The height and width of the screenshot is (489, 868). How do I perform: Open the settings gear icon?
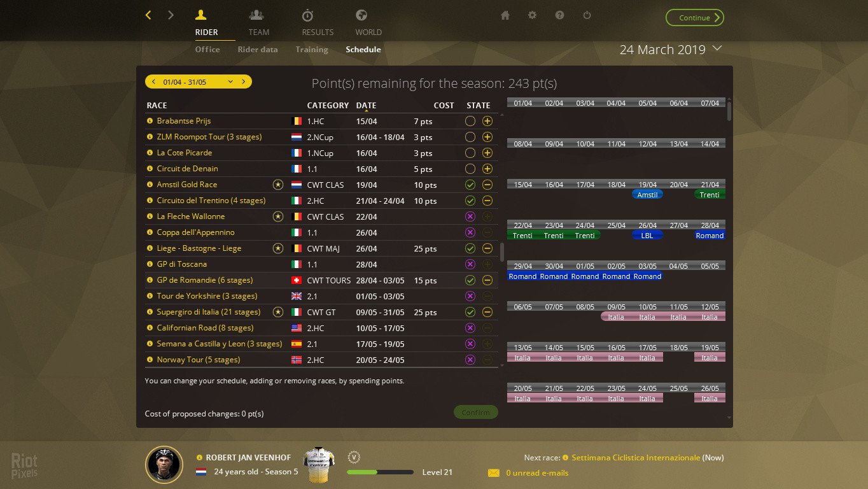[x=532, y=15]
